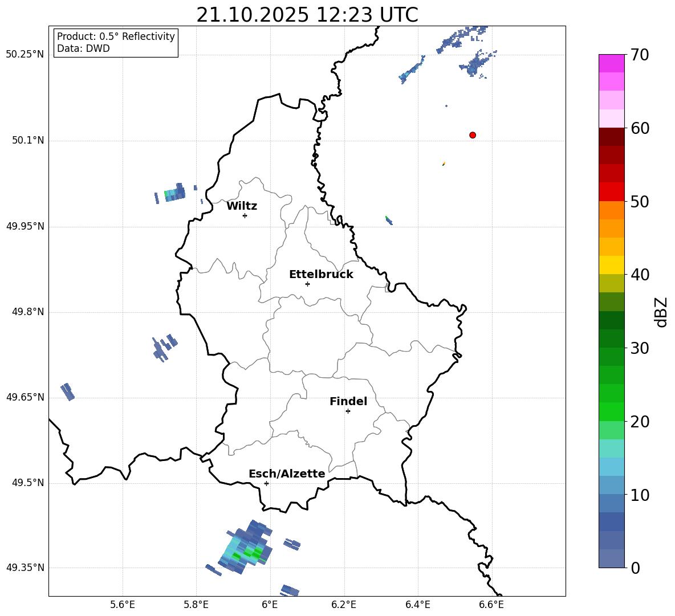This screenshot has height=616, width=675.
Task: Click the colorbar tick label 20
Action: click(x=640, y=422)
